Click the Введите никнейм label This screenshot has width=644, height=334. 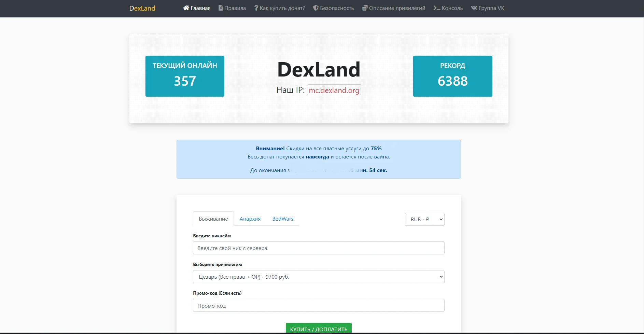click(212, 236)
